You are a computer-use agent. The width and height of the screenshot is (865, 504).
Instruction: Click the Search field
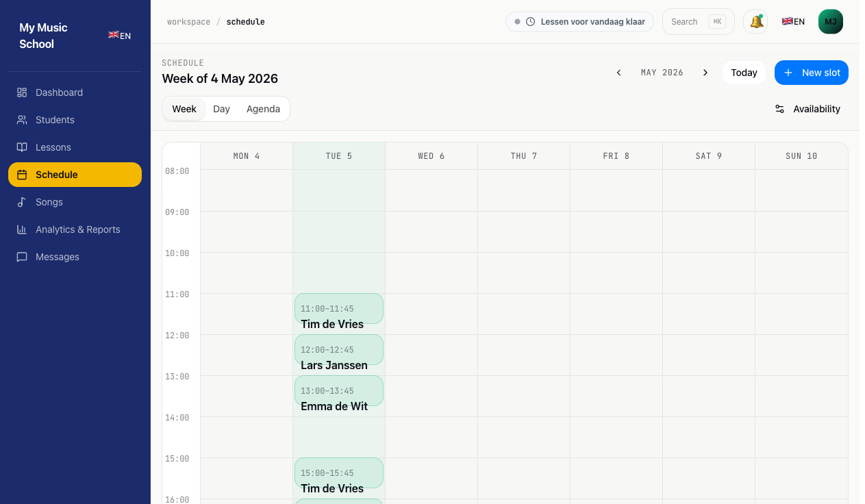(x=699, y=22)
